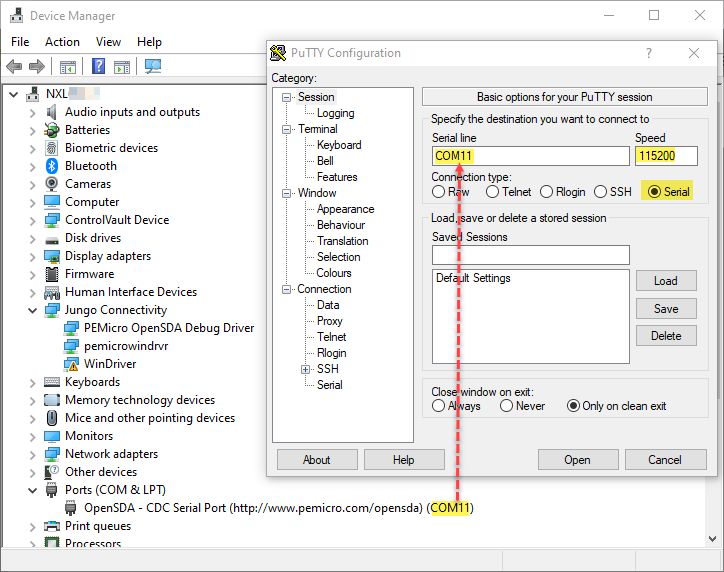This screenshot has width=724, height=572.
Task: Select PEMicro OpenSDA Debug Driver entry
Action: (x=169, y=328)
